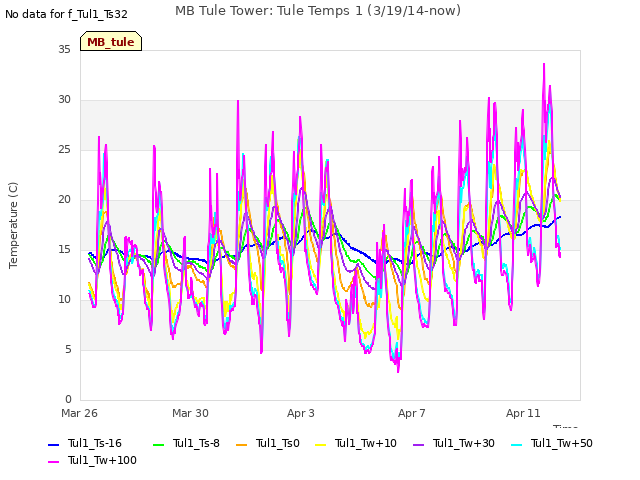Click the purple Tul1_Tw+30 legend color marker
Image resolution: width=640 pixels, height=480 pixels.
pyautogui.click(x=419, y=444)
